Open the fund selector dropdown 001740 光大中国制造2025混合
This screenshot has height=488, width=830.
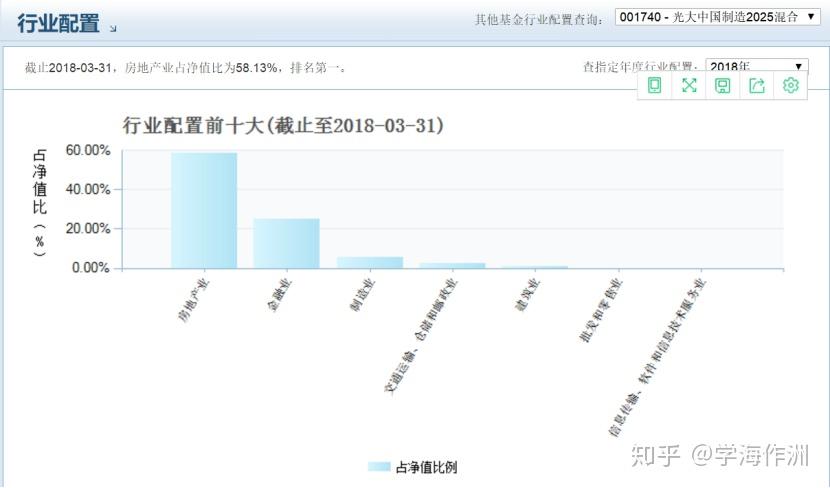717,17
